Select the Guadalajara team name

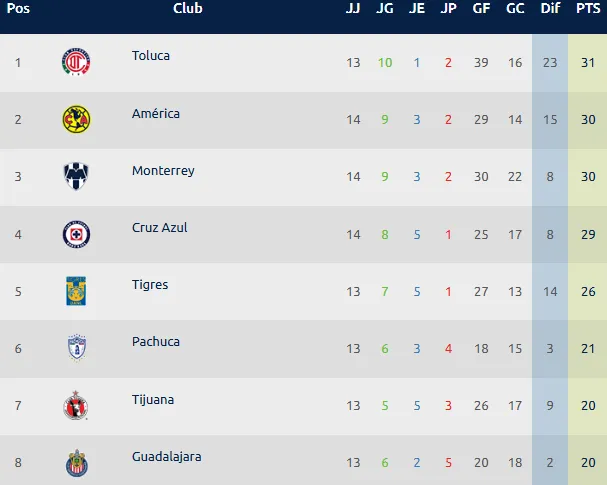(167, 457)
